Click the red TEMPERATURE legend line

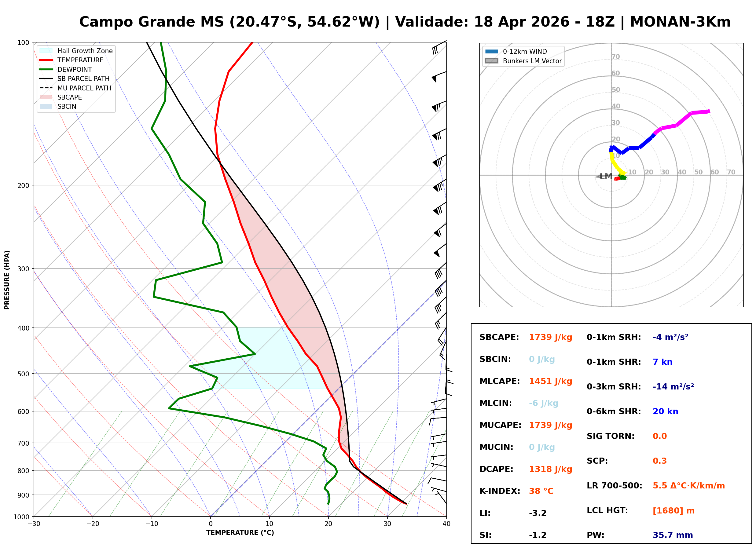pyautogui.click(x=46, y=60)
